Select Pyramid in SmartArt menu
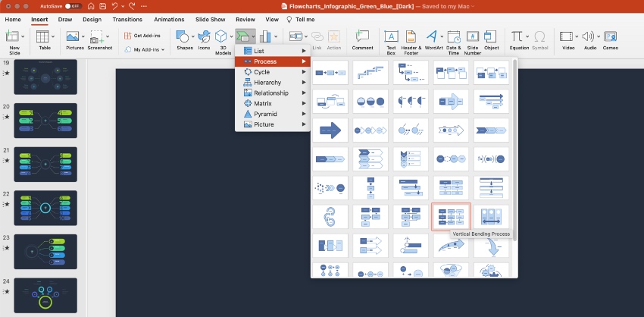This screenshot has width=644, height=317. pos(273,114)
